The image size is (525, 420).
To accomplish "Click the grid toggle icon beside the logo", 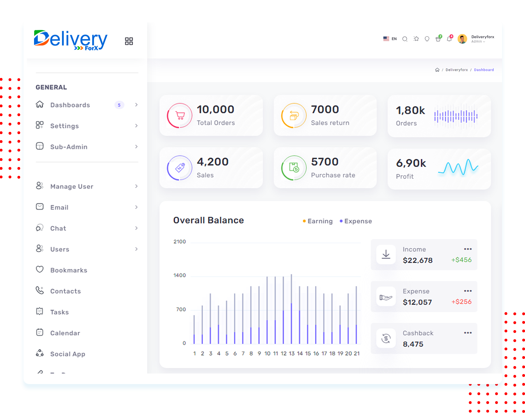I will [x=129, y=41].
